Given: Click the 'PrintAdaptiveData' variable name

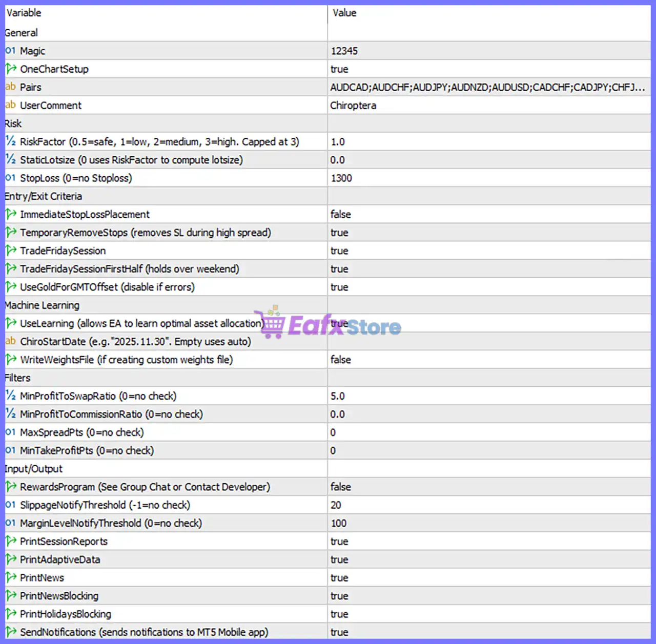Looking at the screenshot, I should (60, 559).
